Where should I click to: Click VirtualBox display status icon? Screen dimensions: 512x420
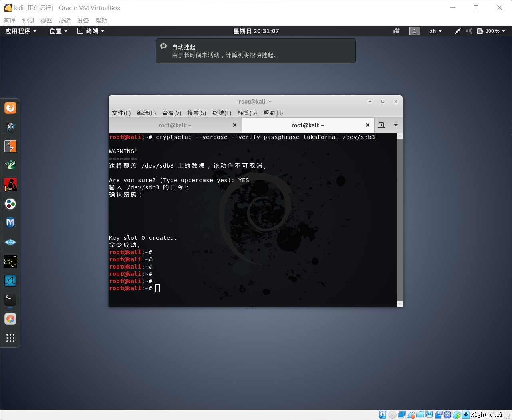pos(429,415)
